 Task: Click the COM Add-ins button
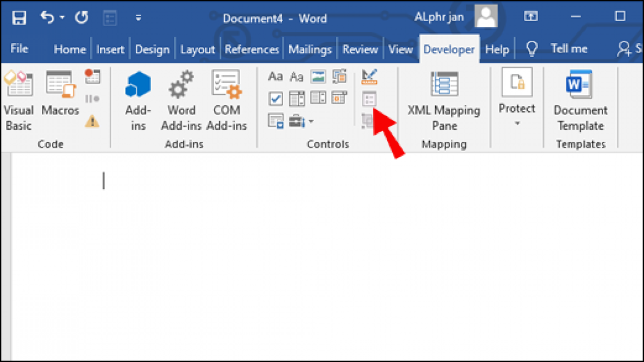coord(227,98)
